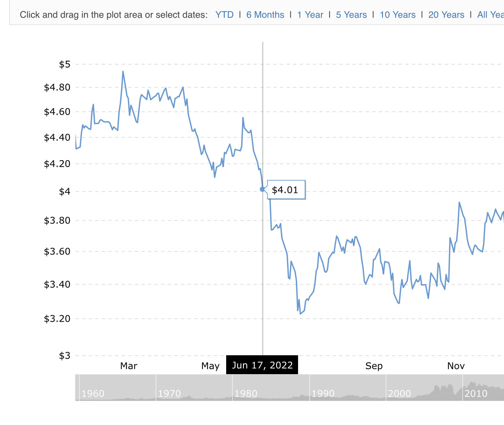This screenshot has width=504, height=425.
Task: Click the Sep x-axis label
Action: (374, 366)
